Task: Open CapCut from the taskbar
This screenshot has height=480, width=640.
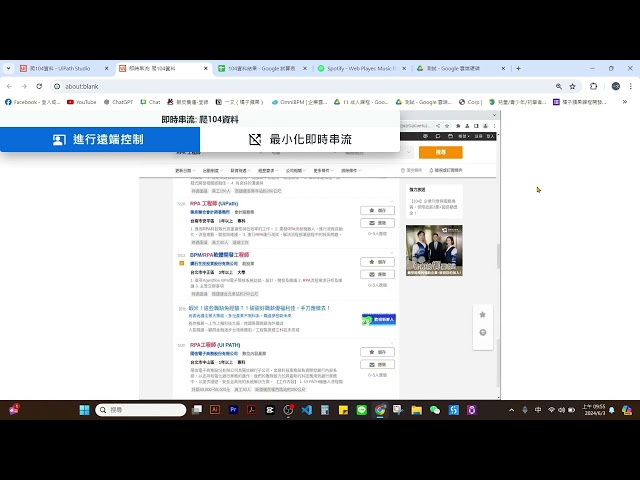Action: click(x=270, y=410)
